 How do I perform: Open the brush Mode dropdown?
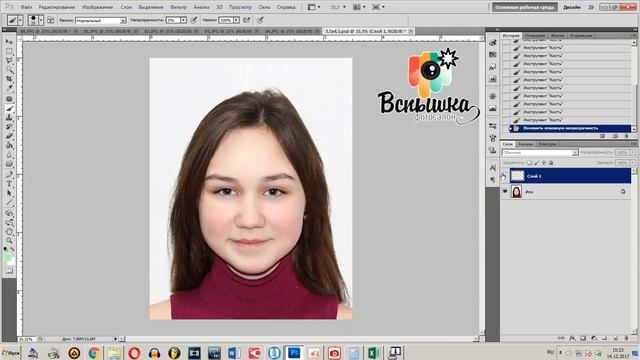point(101,20)
